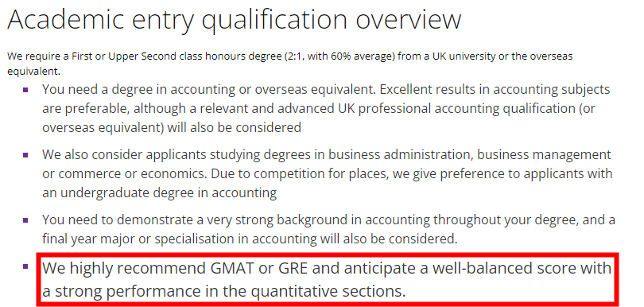Click the first purple bullet square
The height and width of the screenshot is (307, 644).
coord(25,90)
